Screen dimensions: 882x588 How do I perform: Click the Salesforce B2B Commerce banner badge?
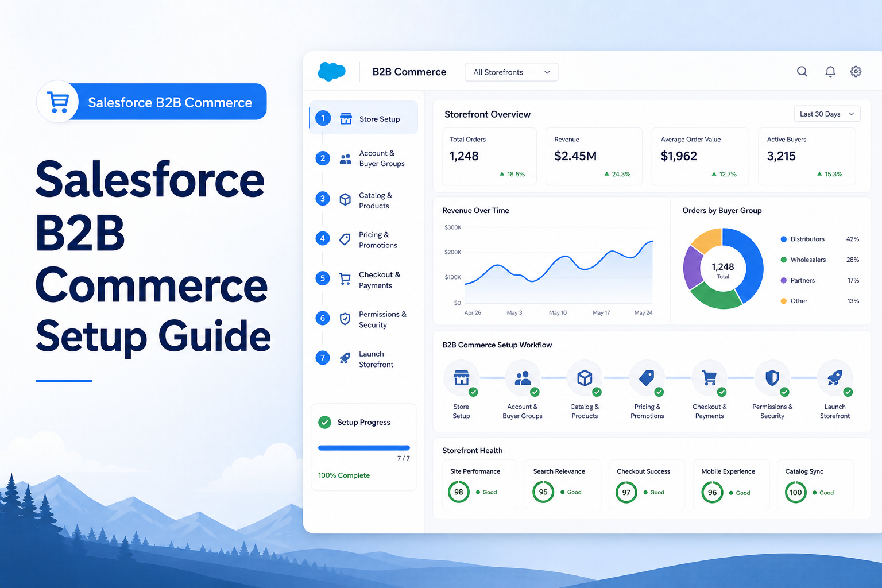(152, 102)
